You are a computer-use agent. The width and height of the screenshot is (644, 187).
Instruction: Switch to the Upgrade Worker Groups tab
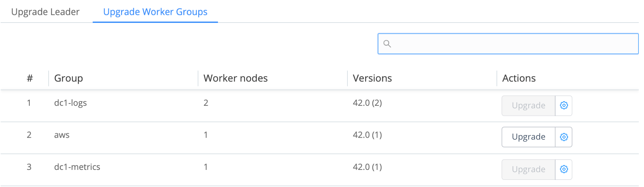pyautogui.click(x=155, y=12)
